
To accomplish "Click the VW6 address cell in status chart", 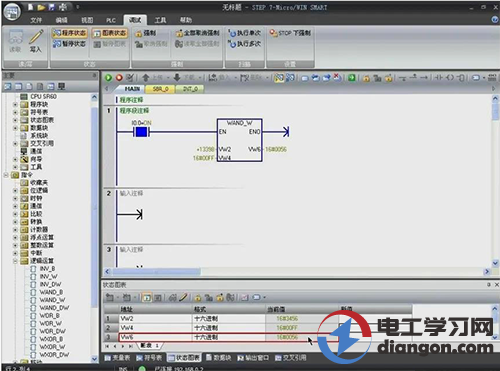I will tap(156, 337).
